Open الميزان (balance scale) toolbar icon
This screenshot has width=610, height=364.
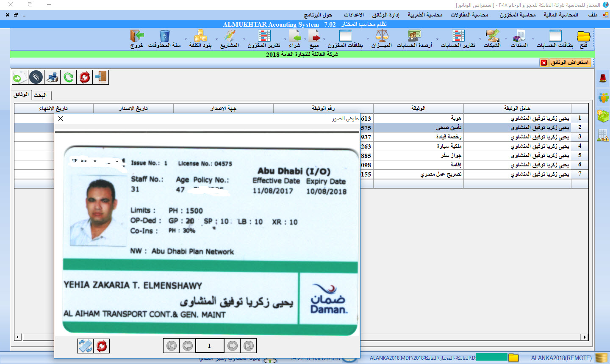coord(382,39)
